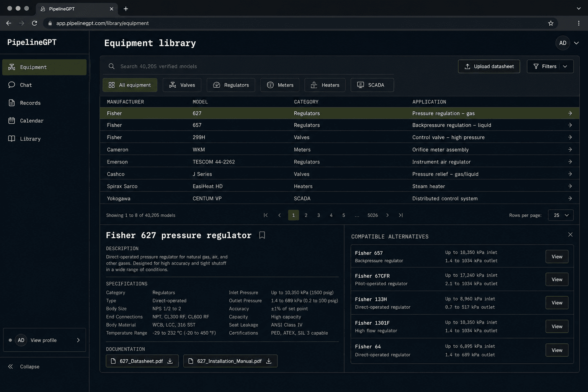Viewport: 588px width, 392px height.
Task: Open Calendar in the sidebar
Action: coord(44,121)
